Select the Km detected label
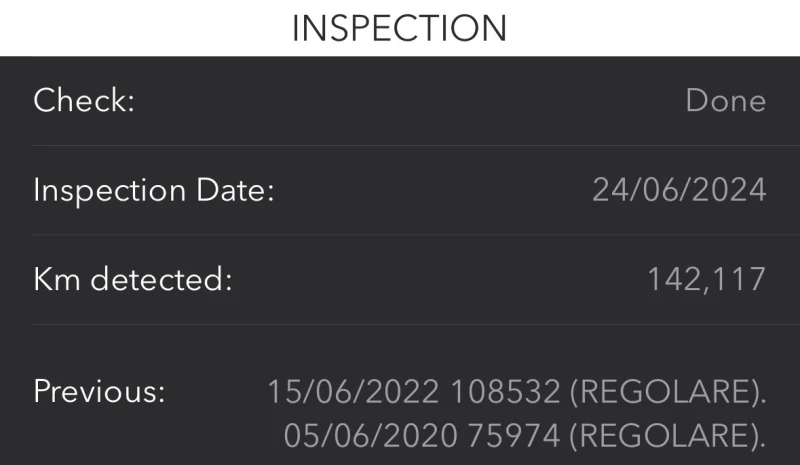The height and width of the screenshot is (465, 800). [x=132, y=279]
